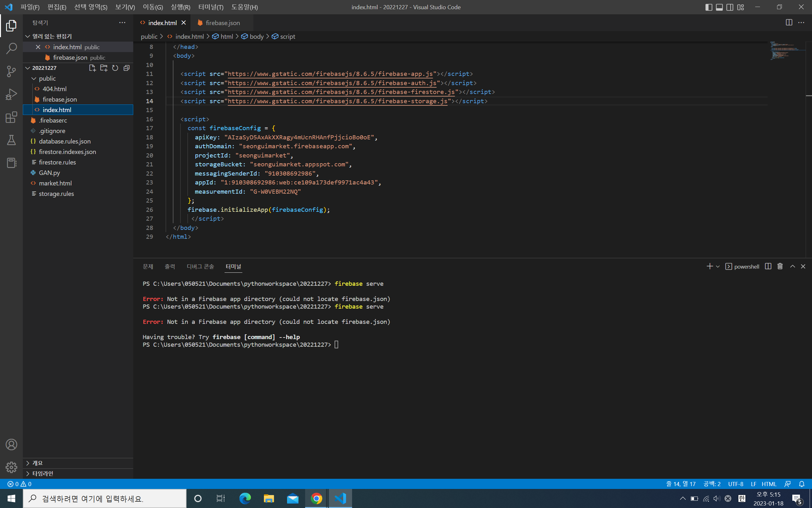Switch to the Output panel tab
The height and width of the screenshot is (508, 812).
coord(170,266)
